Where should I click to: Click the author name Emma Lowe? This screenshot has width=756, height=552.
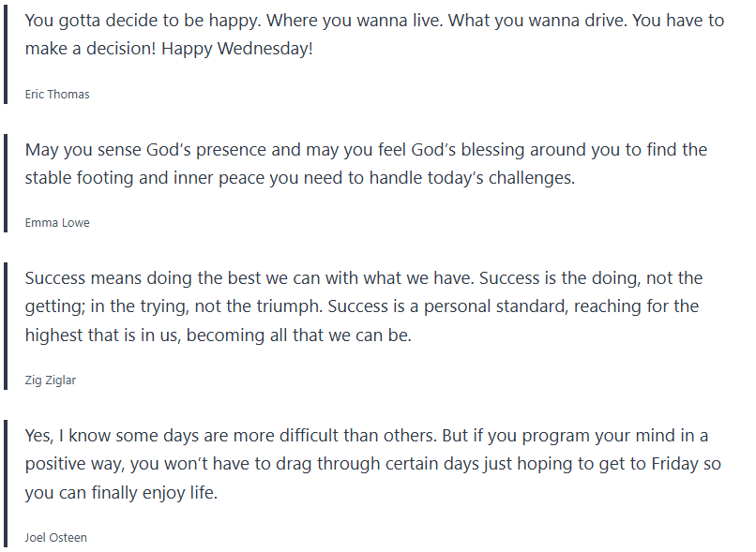point(57,222)
